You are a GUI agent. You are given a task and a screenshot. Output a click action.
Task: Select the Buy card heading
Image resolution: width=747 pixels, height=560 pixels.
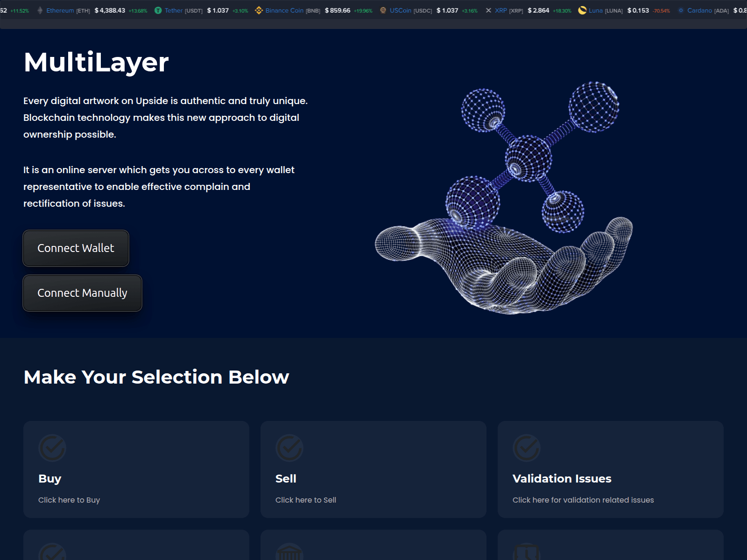pyautogui.click(x=50, y=479)
